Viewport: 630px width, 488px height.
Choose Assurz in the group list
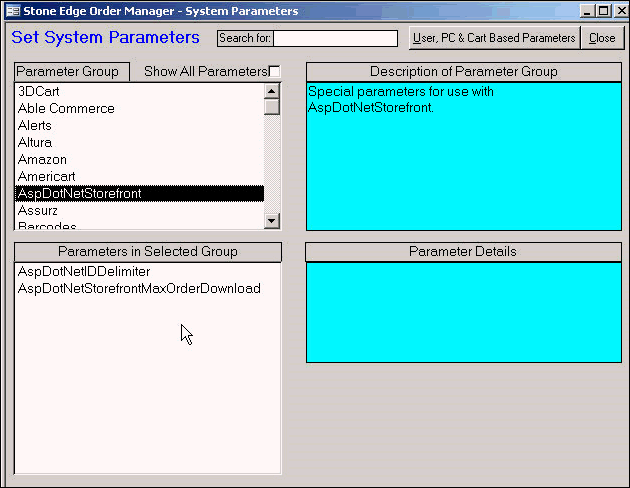[x=139, y=210]
